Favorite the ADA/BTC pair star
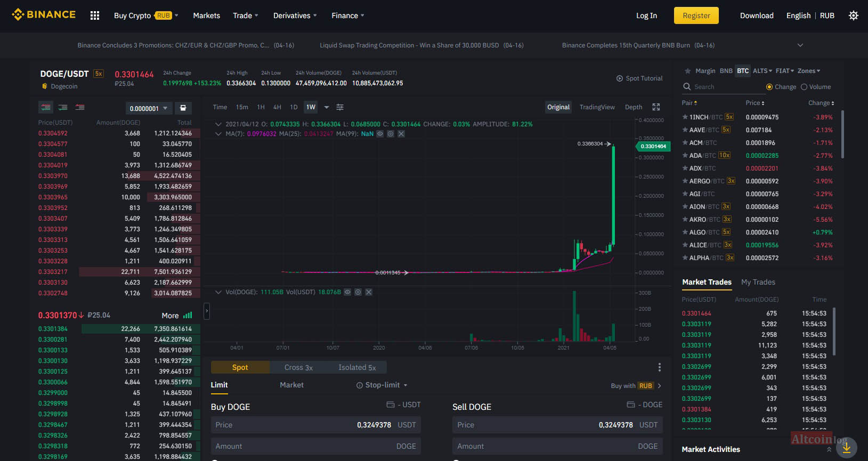 click(685, 155)
